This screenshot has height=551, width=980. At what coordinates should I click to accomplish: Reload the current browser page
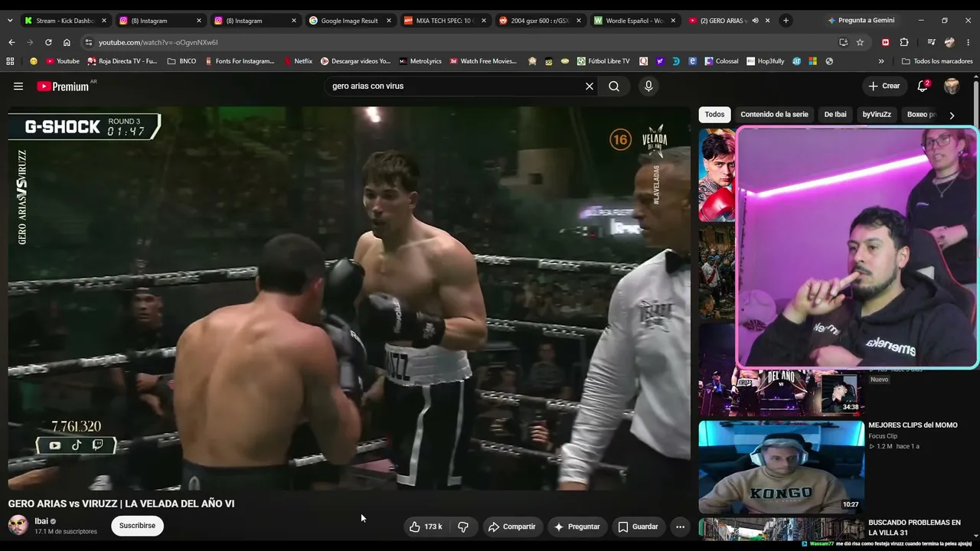pyautogui.click(x=48, y=42)
